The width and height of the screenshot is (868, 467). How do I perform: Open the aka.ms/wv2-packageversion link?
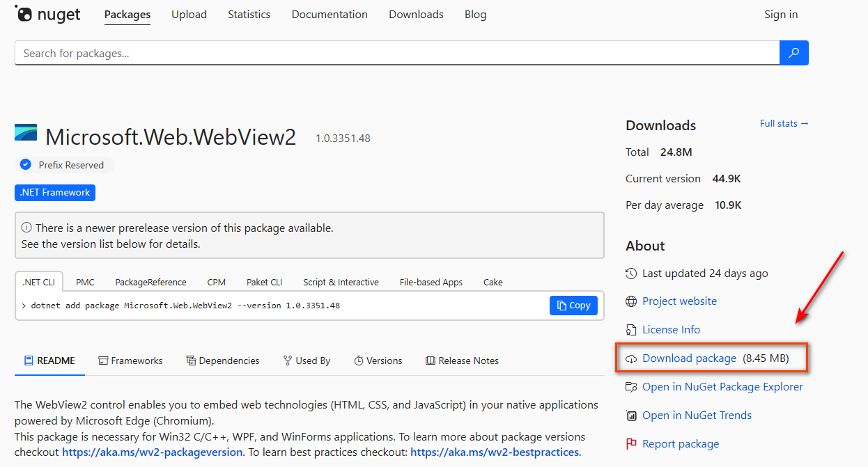point(153,452)
